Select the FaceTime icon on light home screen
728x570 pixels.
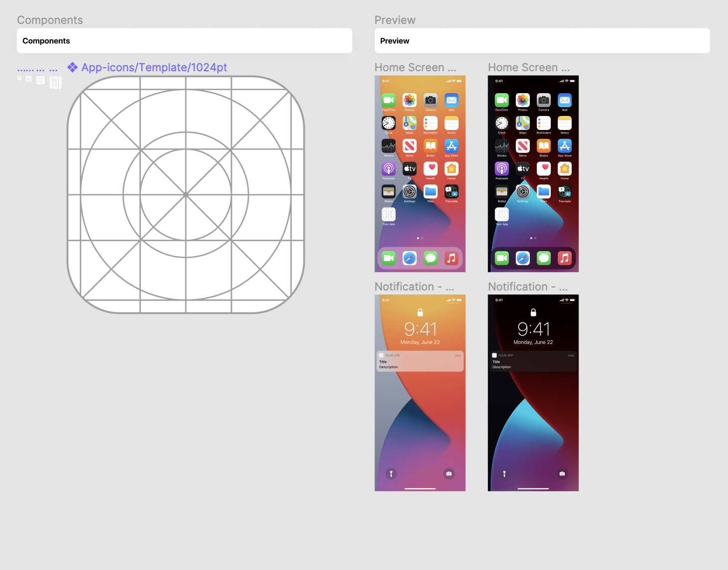tap(388, 100)
